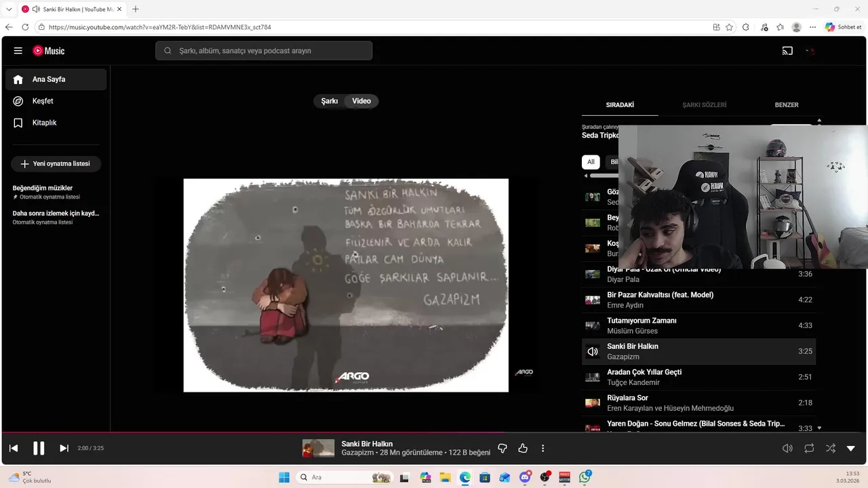The image size is (868, 488).
Task: Open the hamburger guide menu
Action: (18, 51)
